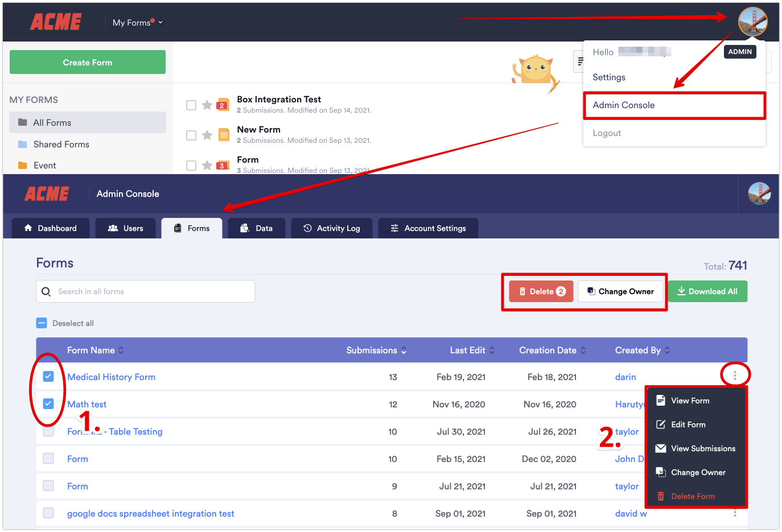782x532 pixels.
Task: Open the Form titled 'Form' with 3 submissions
Action: [248, 160]
